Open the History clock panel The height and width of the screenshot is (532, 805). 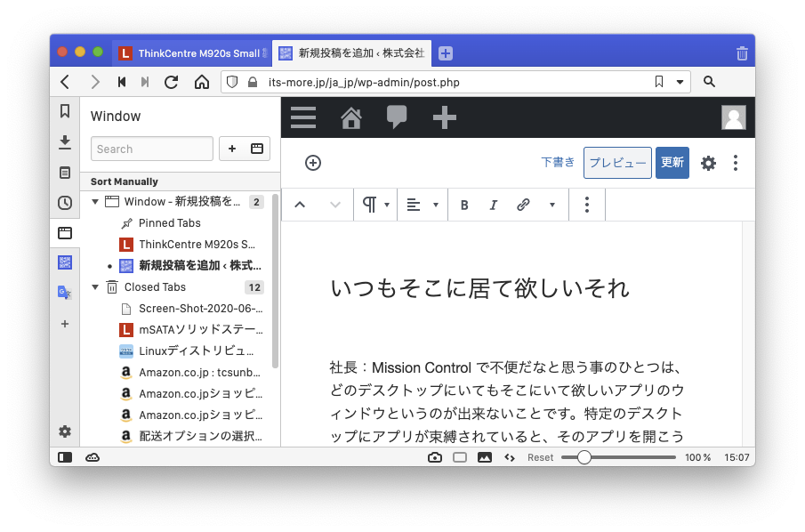click(x=65, y=203)
